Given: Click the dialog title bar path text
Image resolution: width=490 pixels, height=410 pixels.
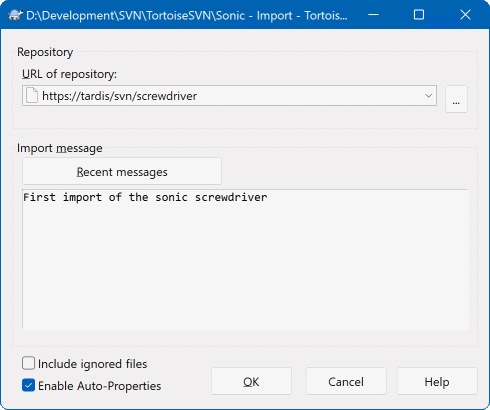Looking at the screenshot, I should (187, 16).
